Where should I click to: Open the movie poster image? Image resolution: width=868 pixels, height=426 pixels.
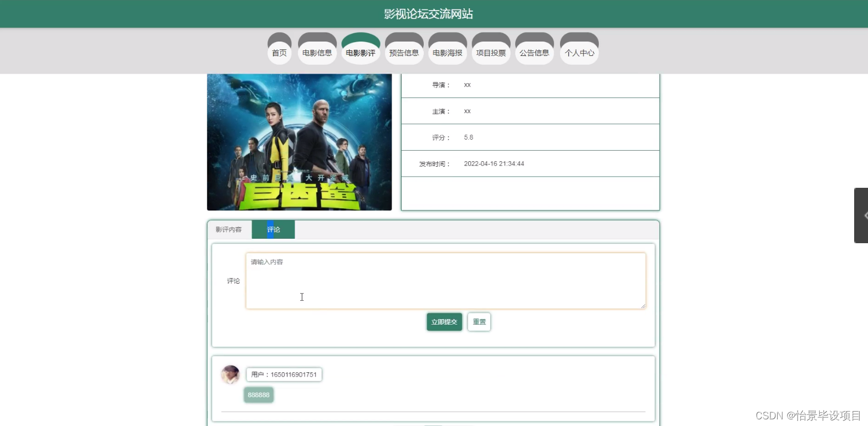(299, 142)
